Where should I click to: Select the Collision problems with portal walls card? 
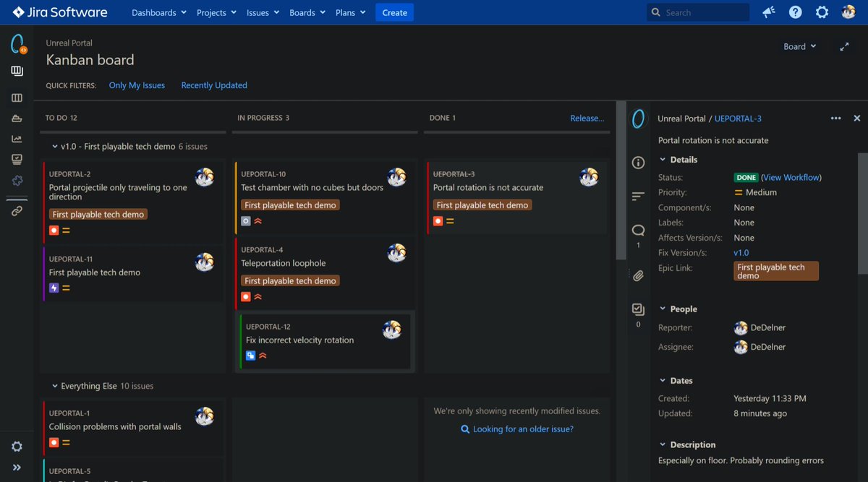coord(133,428)
